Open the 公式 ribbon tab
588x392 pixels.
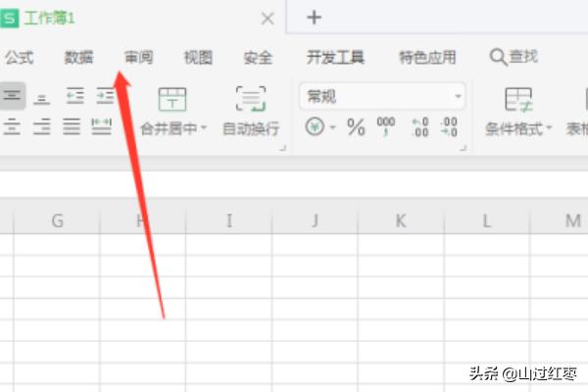point(20,58)
